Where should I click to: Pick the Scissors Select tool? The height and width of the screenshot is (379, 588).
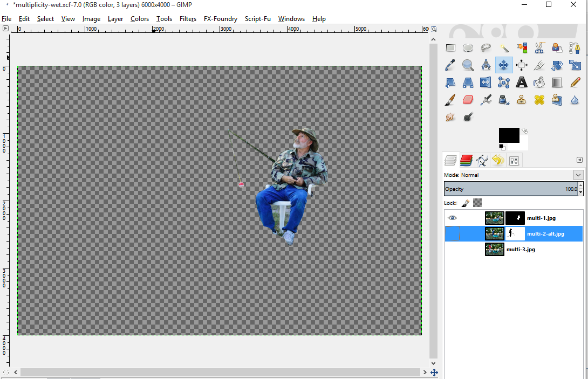(x=539, y=48)
